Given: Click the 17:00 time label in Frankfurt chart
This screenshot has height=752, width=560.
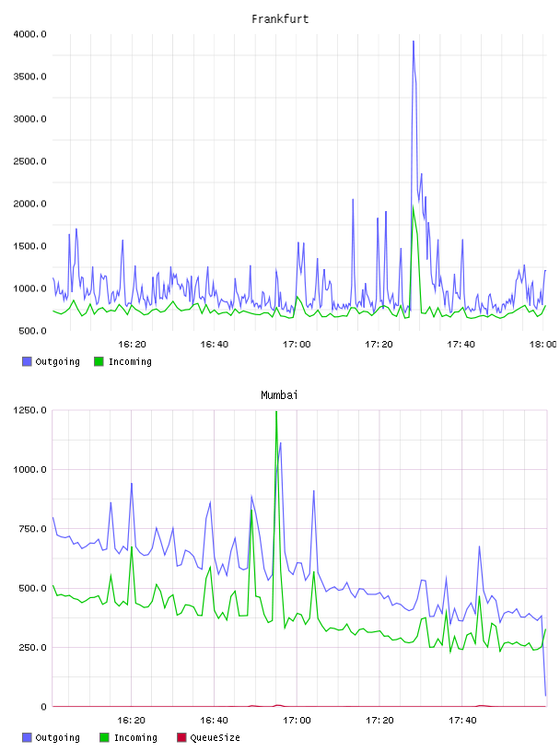Looking at the screenshot, I should point(297,345).
